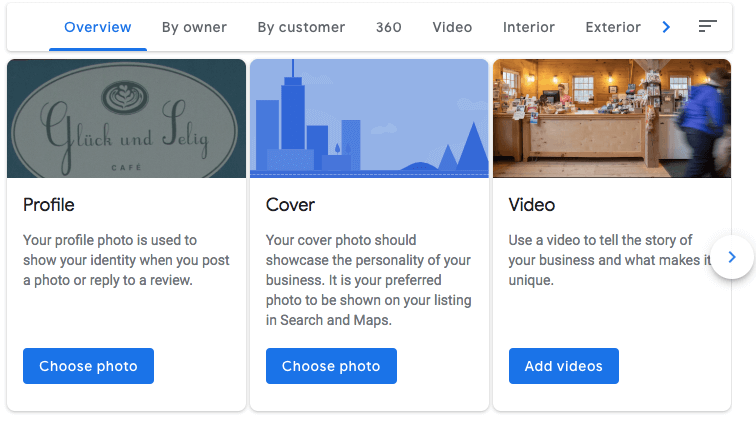Click the Profile card heading
This screenshot has height=421, width=756.
pos(49,205)
